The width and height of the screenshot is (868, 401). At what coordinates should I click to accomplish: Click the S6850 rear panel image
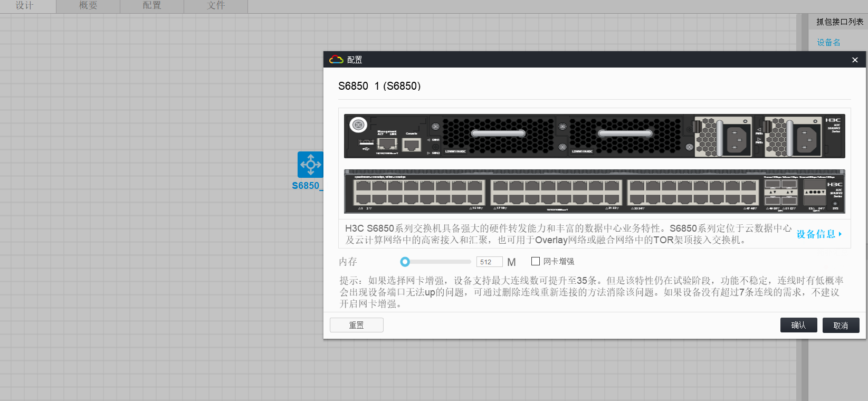[x=594, y=136]
